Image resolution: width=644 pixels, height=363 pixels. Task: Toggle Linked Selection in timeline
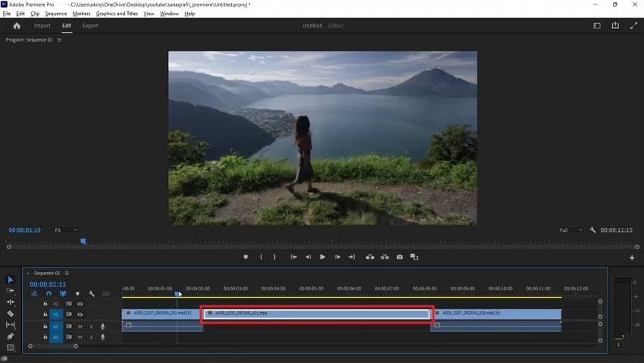(63, 293)
